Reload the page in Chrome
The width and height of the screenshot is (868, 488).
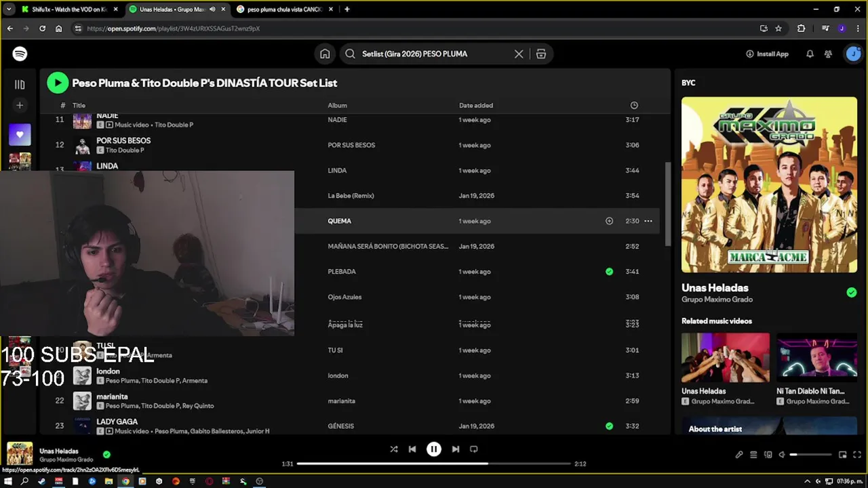tap(42, 28)
